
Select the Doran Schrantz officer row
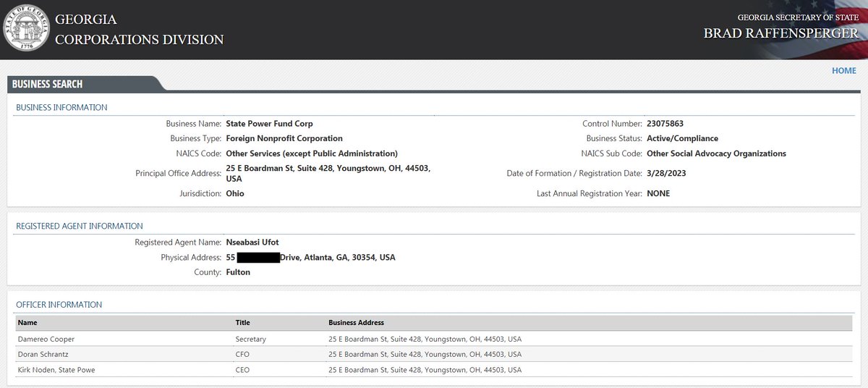pyautogui.click(x=45, y=355)
